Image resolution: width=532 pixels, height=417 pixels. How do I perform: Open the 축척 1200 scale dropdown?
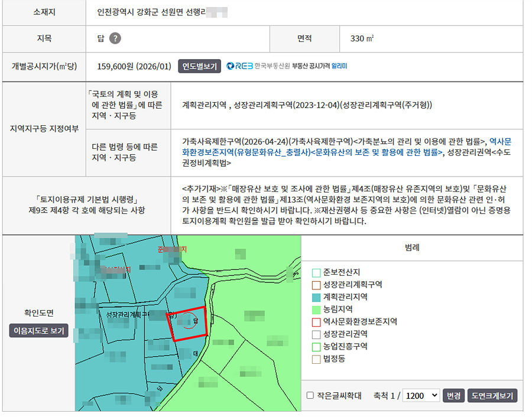pyautogui.click(x=421, y=396)
